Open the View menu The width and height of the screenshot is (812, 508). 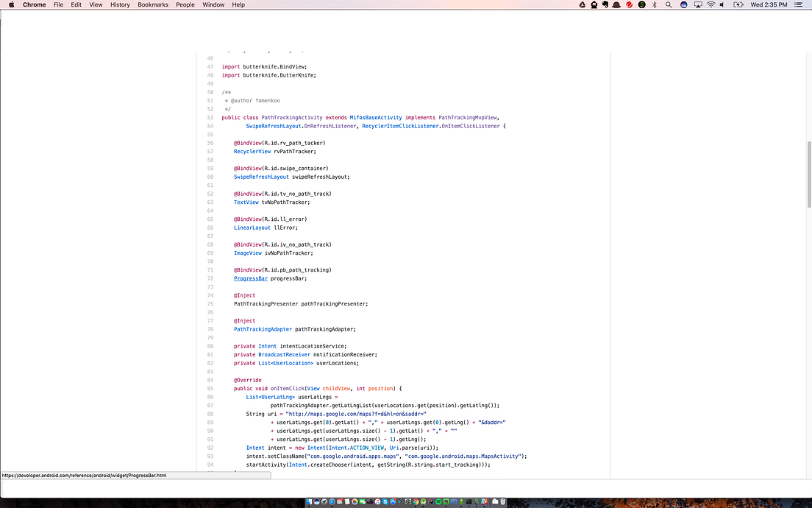pos(96,4)
